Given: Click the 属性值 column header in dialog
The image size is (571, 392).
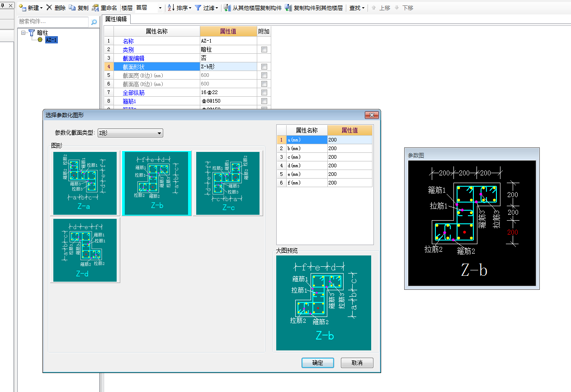Looking at the screenshot, I should coord(350,130).
